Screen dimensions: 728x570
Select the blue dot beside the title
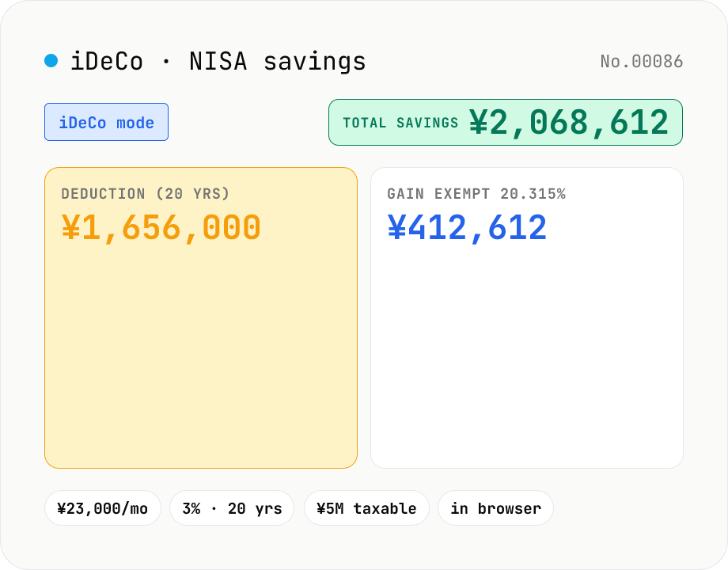point(51,60)
